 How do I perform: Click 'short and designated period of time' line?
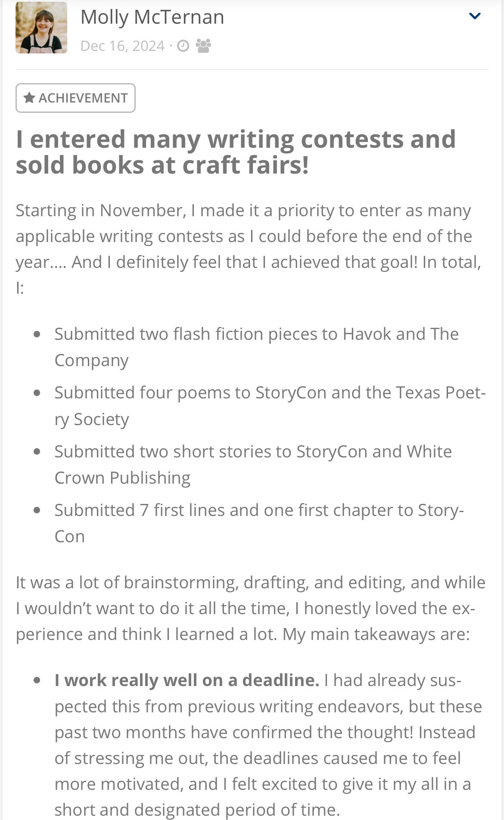(197, 810)
